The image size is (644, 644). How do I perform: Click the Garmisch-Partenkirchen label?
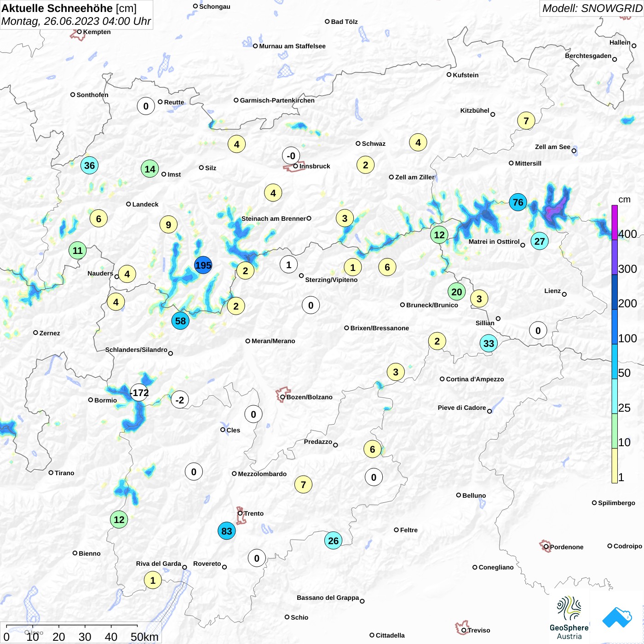pyautogui.click(x=277, y=100)
